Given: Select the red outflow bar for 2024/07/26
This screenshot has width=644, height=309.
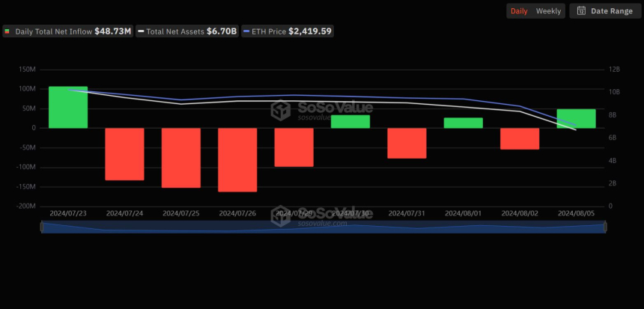Looking at the screenshot, I should pyautogui.click(x=237, y=159).
